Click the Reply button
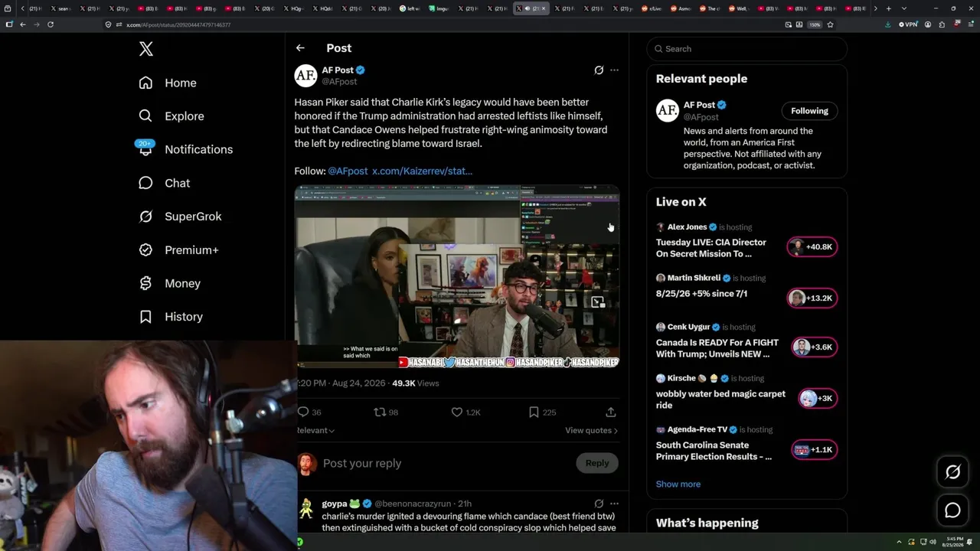 [597, 463]
